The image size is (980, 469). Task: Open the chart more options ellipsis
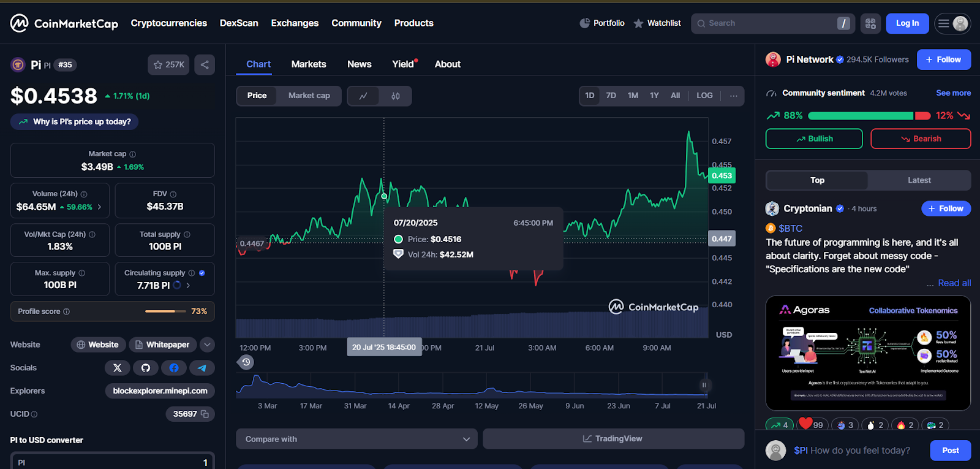coord(733,96)
